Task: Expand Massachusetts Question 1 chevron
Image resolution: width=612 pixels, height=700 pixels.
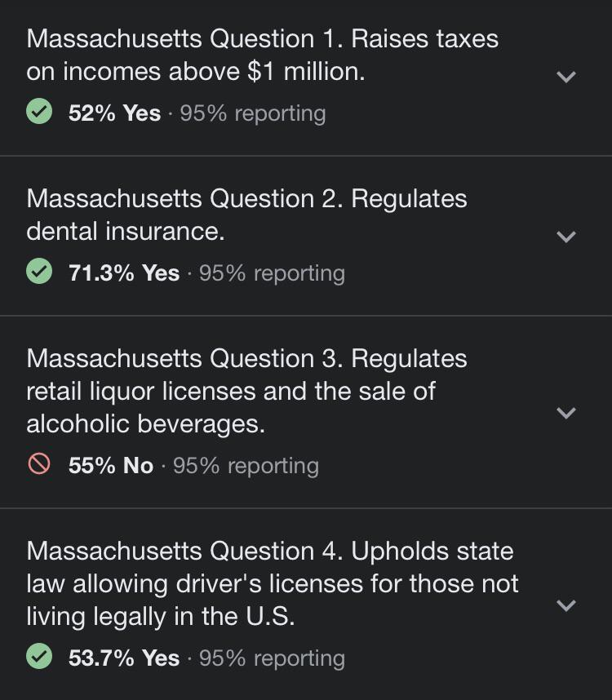Action: [565, 77]
